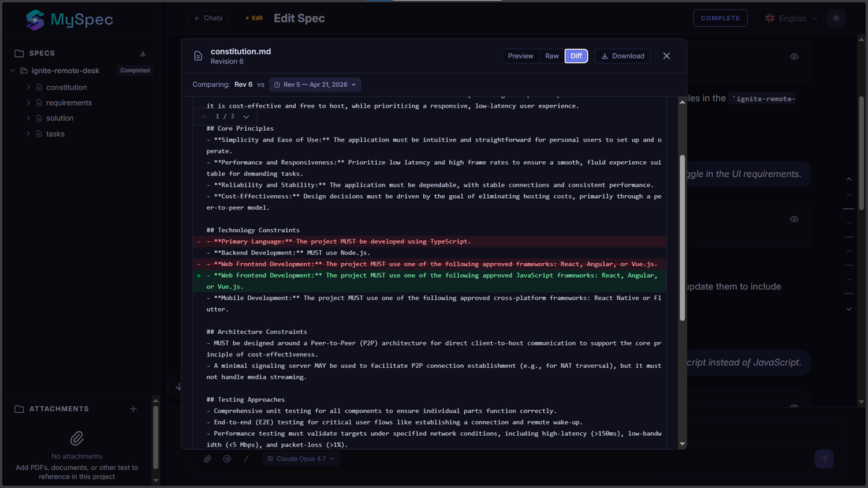Select the solution label in spec tree
The width and height of the screenshot is (868, 488).
[x=60, y=118]
